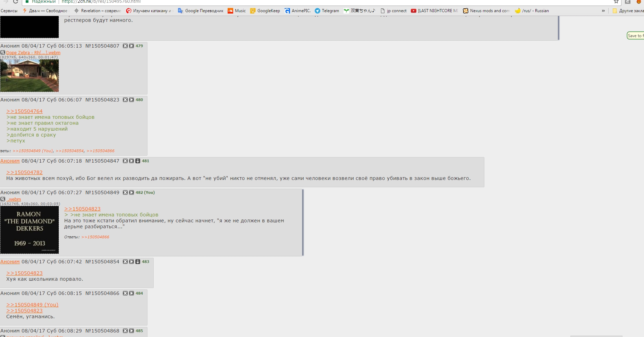The height and width of the screenshot is (337, 644).
Task: Open the house yard video thumbnail
Action: pos(29,75)
